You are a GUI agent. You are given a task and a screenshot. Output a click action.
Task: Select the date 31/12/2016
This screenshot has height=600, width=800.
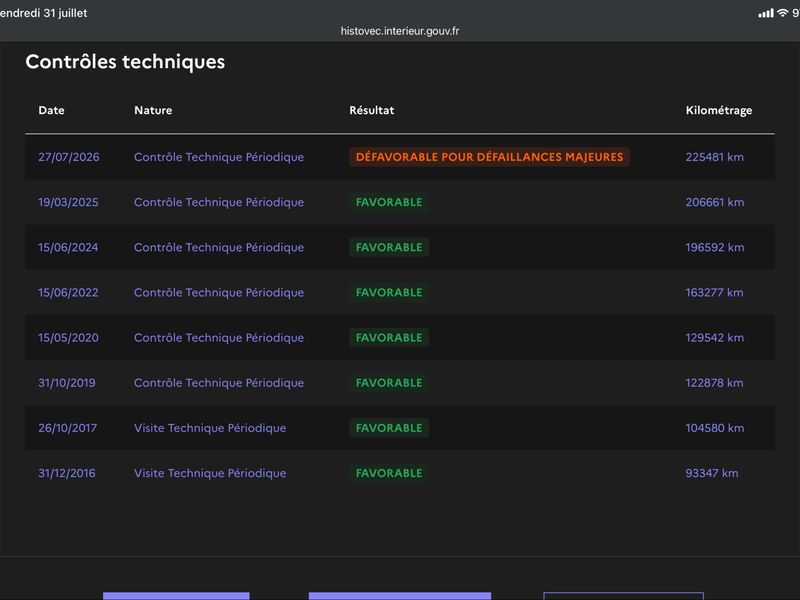67,473
